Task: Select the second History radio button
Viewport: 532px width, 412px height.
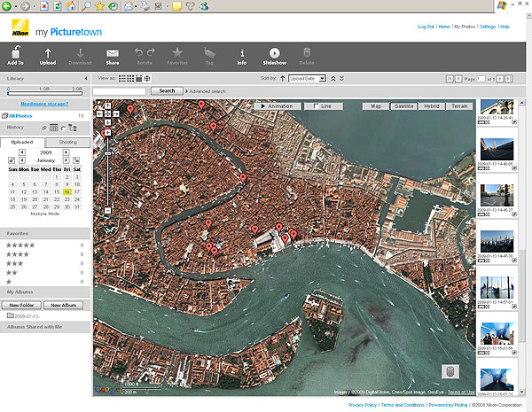Action: (x=63, y=128)
